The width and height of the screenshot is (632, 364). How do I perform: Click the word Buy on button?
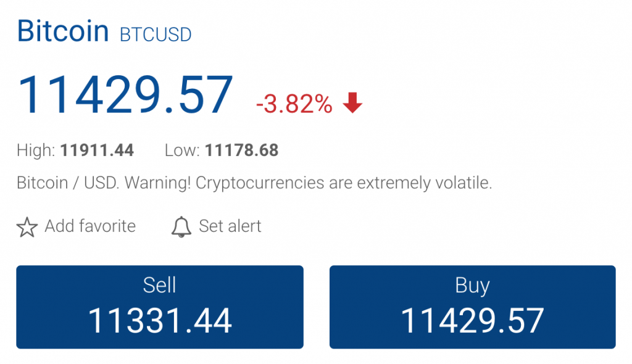[472, 286]
